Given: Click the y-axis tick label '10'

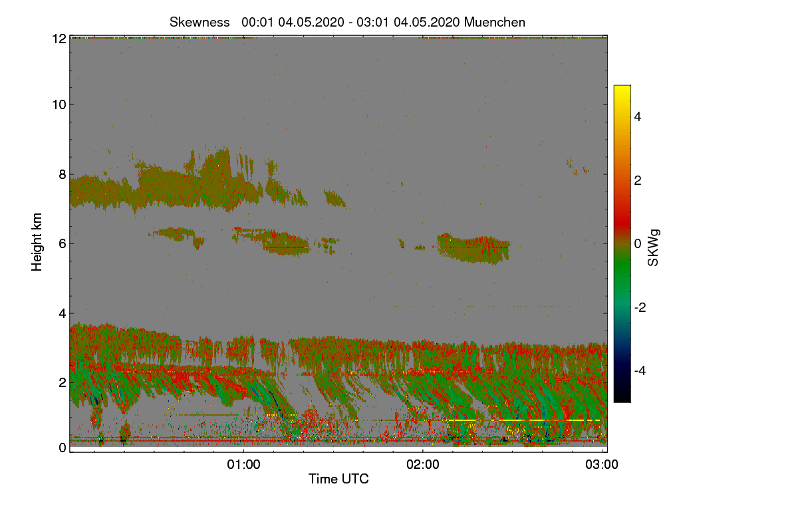Looking at the screenshot, I should pyautogui.click(x=59, y=104).
